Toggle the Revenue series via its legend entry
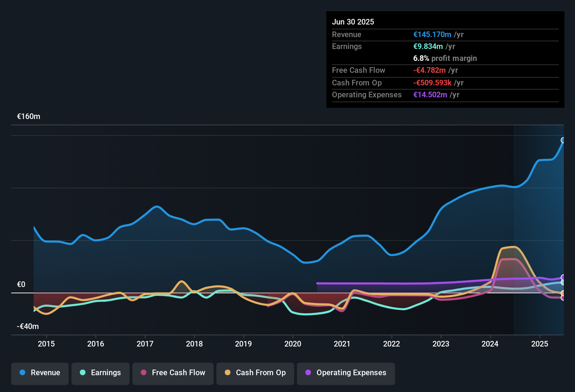575x392 pixels. point(40,373)
